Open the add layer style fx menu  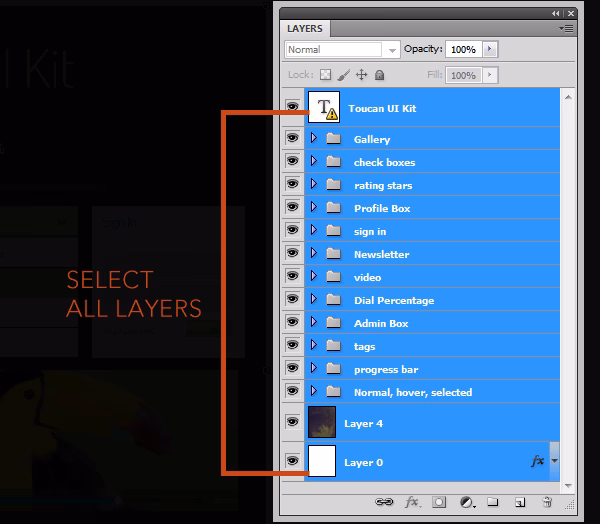[x=411, y=502]
